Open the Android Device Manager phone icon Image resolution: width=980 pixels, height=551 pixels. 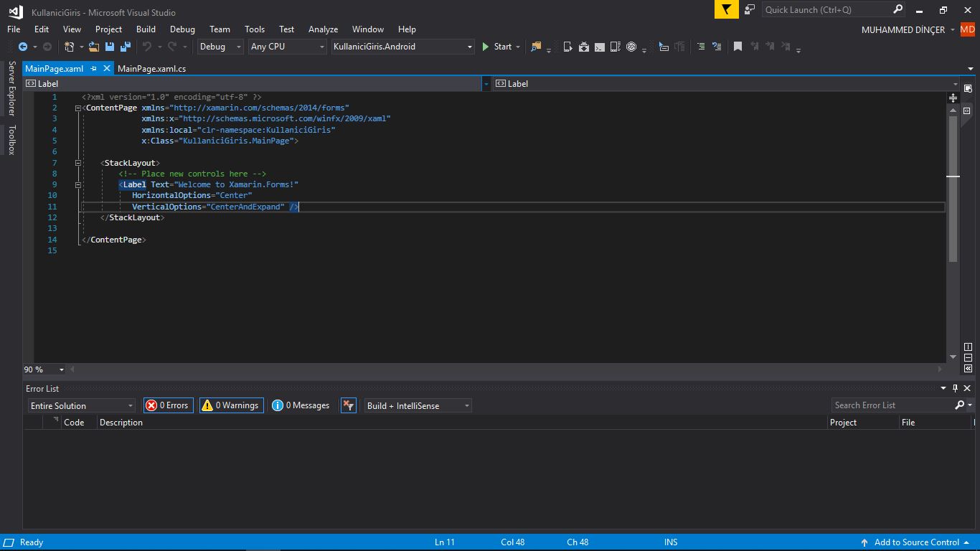567,47
